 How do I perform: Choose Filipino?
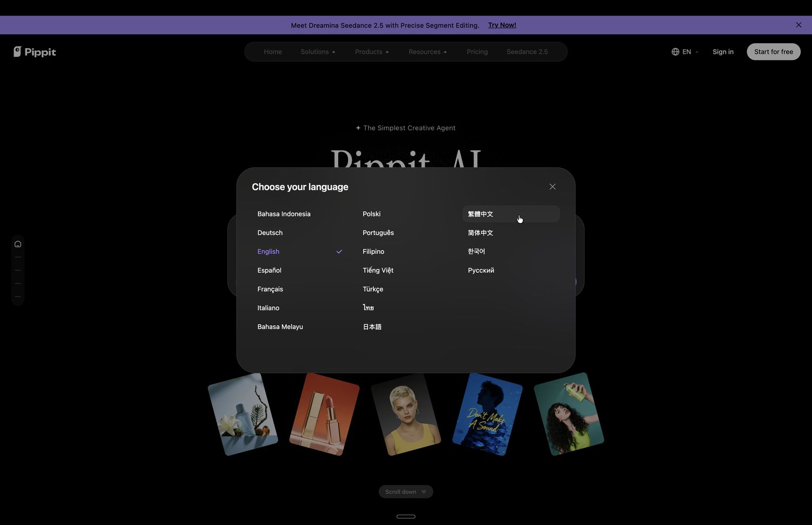point(405,252)
